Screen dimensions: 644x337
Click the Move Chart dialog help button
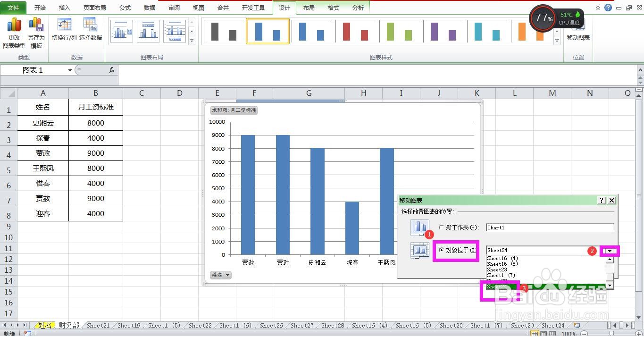pos(602,200)
